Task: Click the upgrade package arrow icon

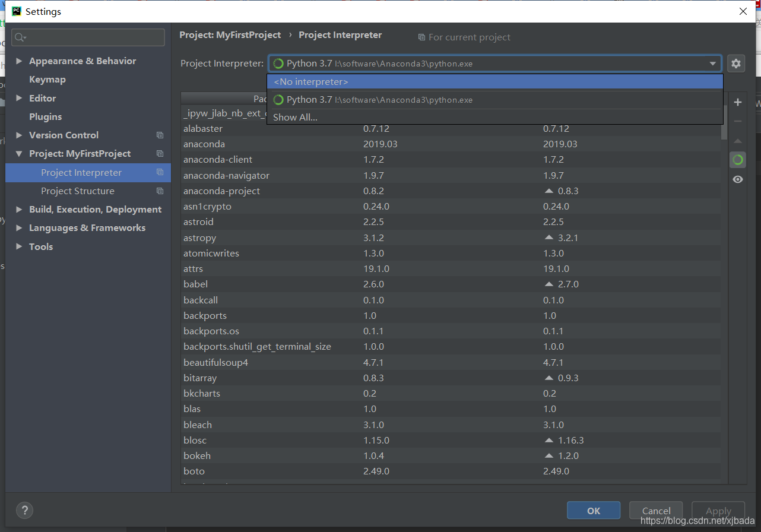Action: tap(738, 141)
